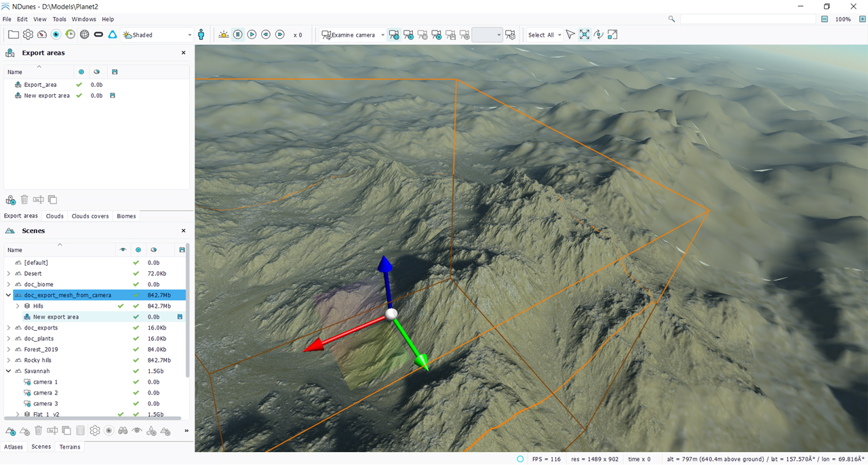Toggle visibility check of Hills item
The height and width of the screenshot is (465, 868).
coord(121,306)
